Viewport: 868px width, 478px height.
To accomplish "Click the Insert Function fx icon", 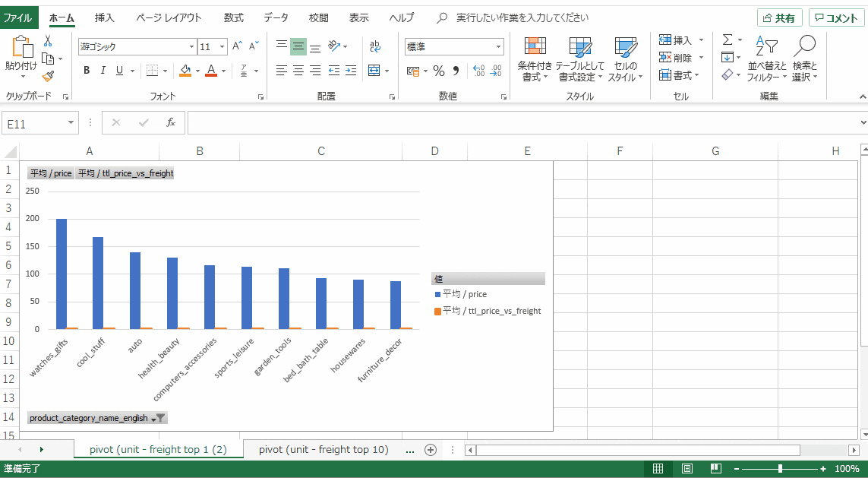I will (170, 122).
